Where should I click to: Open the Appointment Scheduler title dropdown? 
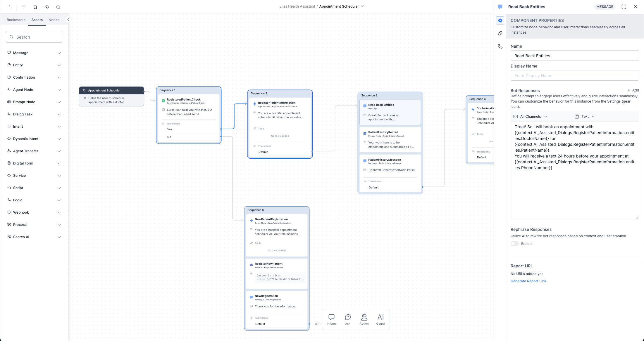tap(362, 6)
